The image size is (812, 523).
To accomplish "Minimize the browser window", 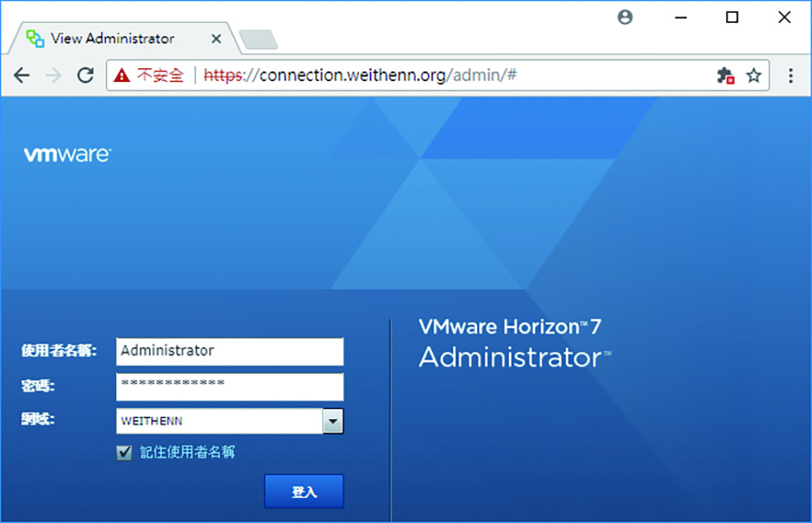I will point(681,17).
